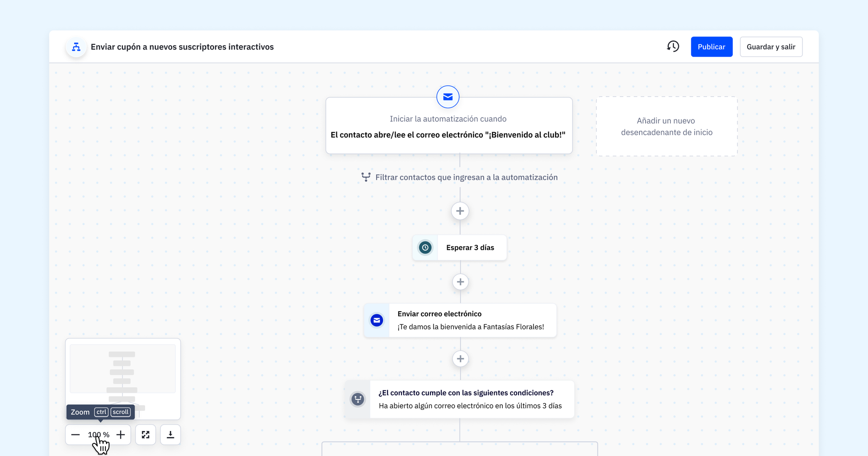868x456 pixels.
Task: Open the version history clock icon
Action: tap(673, 47)
